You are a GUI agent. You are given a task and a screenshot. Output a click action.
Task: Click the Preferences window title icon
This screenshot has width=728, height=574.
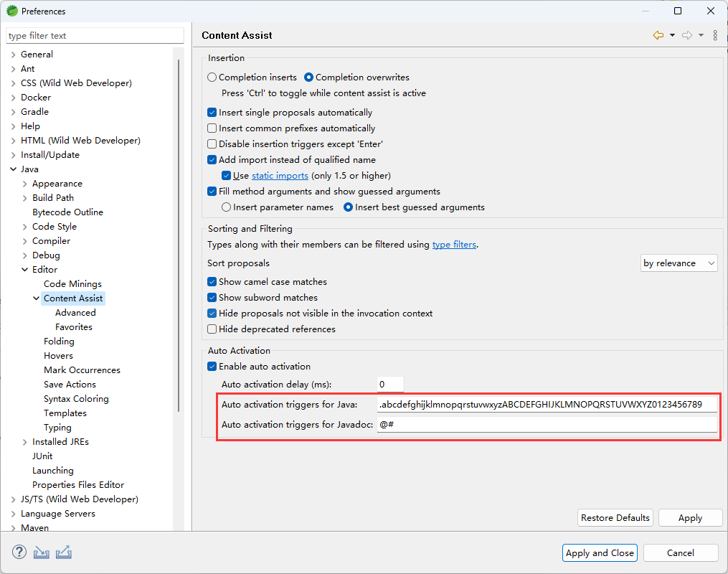[x=11, y=11]
